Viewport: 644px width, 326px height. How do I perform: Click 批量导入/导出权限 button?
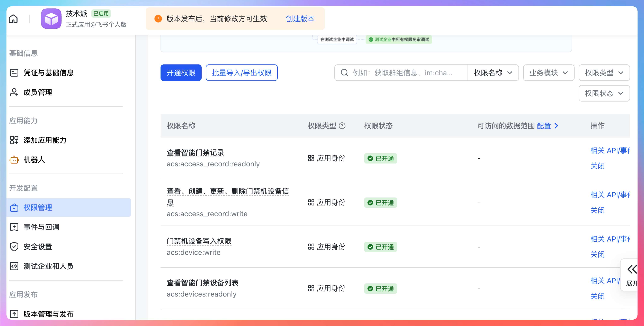pos(241,73)
